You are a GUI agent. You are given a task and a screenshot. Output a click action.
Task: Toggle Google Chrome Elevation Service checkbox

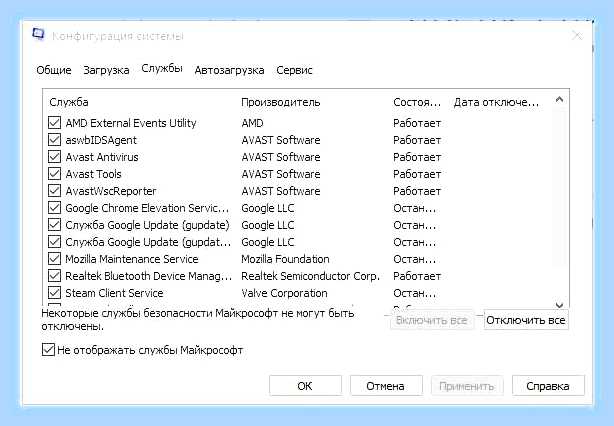point(54,208)
